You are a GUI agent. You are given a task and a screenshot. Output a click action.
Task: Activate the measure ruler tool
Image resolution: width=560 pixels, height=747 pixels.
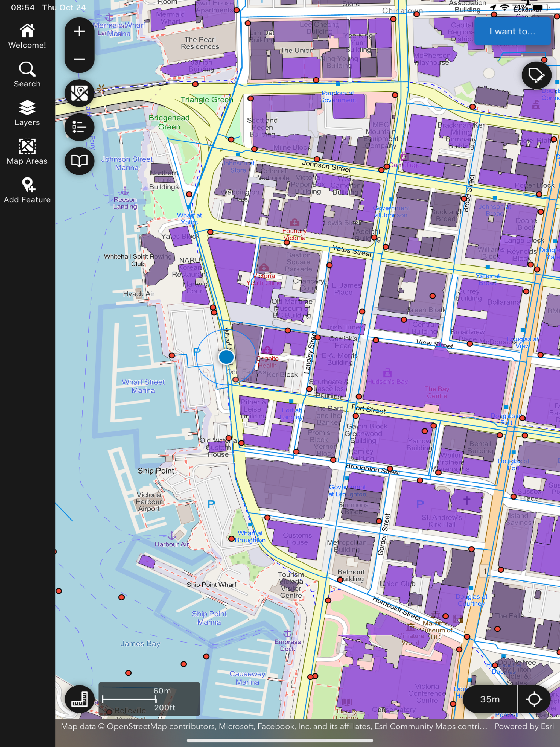point(79,699)
